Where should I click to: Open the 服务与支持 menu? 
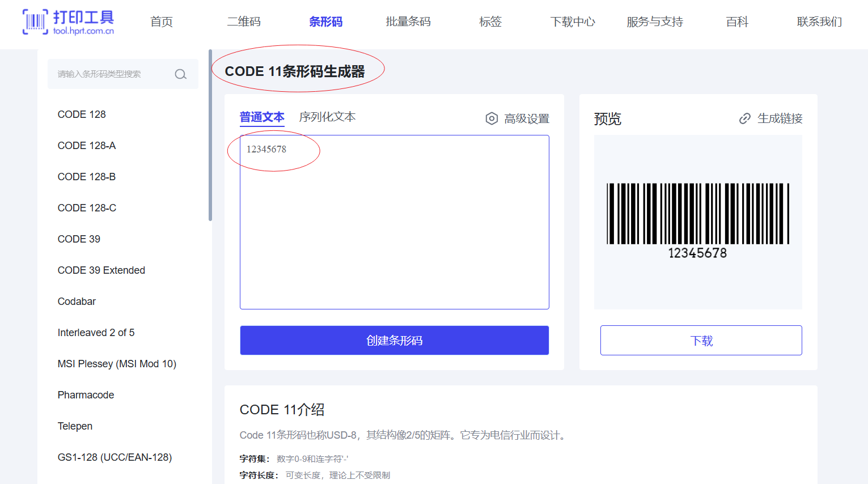(x=655, y=22)
